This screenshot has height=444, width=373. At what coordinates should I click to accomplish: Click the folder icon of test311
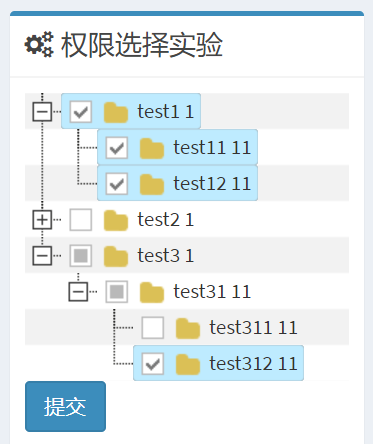pos(188,328)
